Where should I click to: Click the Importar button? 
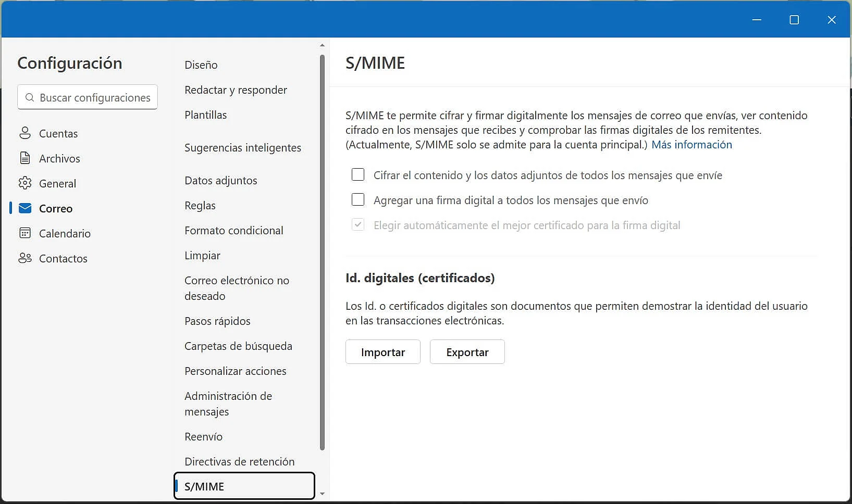coord(383,352)
